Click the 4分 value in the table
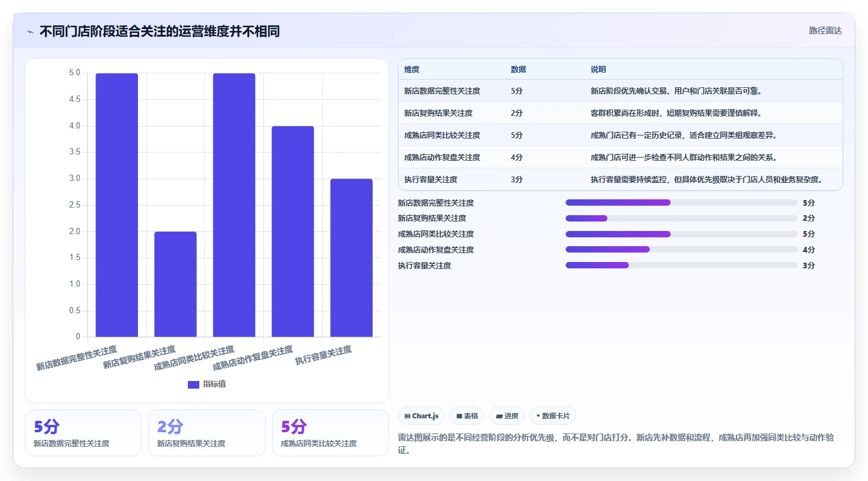Image resolution: width=868 pixels, height=481 pixels. (x=517, y=158)
